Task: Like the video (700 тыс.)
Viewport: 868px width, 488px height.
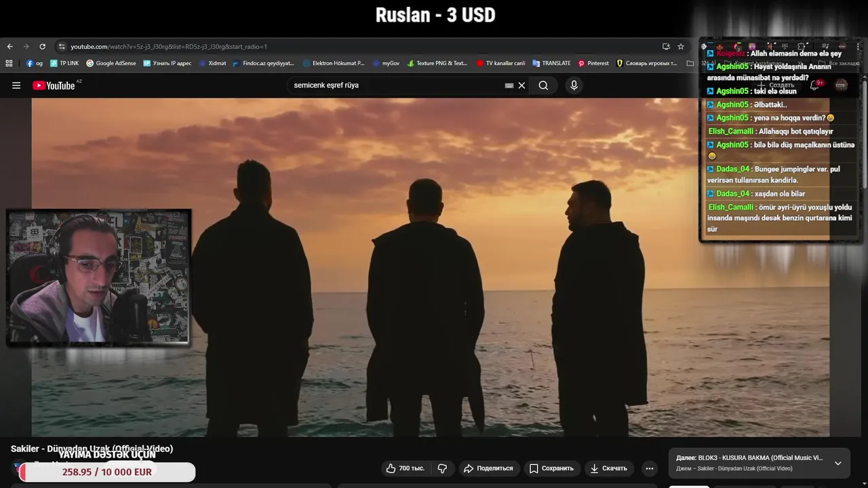Action: click(406, 468)
